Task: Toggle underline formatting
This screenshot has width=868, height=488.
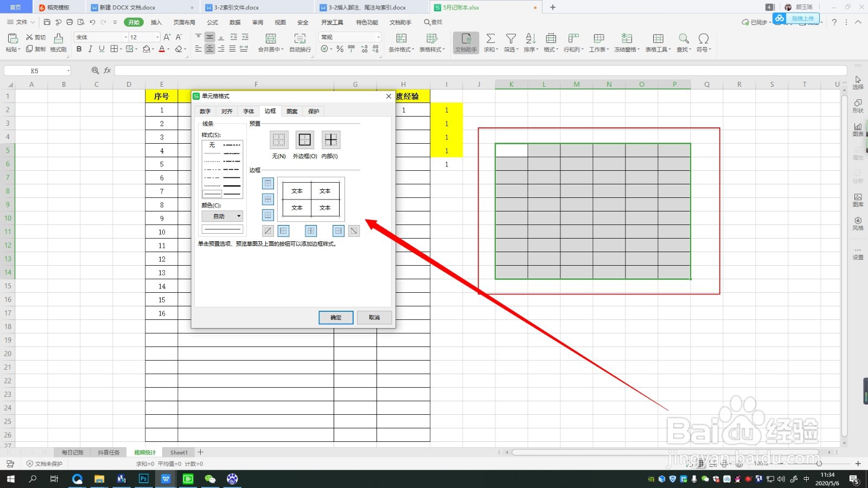Action: 101,49
